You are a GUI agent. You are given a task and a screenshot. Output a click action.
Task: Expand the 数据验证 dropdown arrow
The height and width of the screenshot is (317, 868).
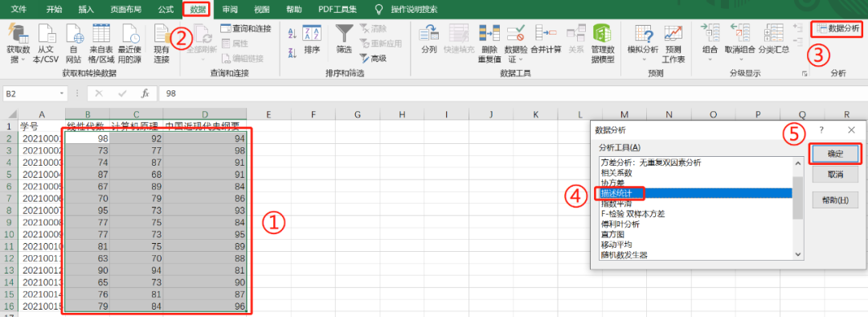(520, 60)
